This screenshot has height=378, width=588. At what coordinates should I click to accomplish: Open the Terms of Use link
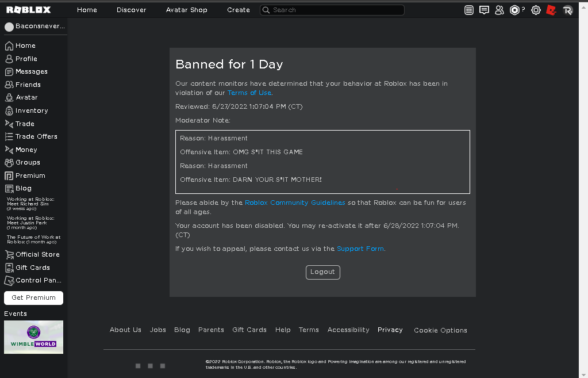pos(249,93)
